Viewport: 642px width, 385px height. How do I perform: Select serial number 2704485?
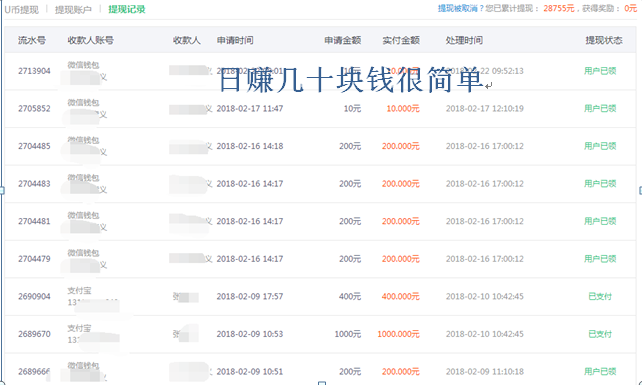(34, 146)
